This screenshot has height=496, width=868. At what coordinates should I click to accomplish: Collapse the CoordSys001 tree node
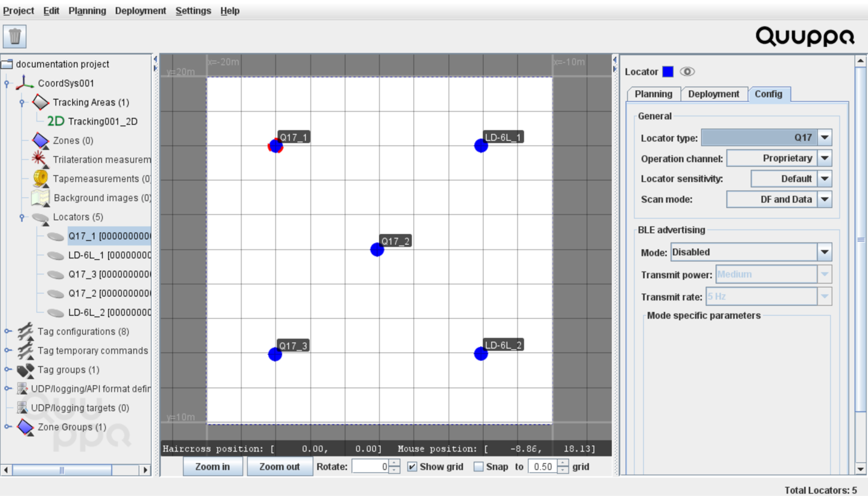pos(7,83)
